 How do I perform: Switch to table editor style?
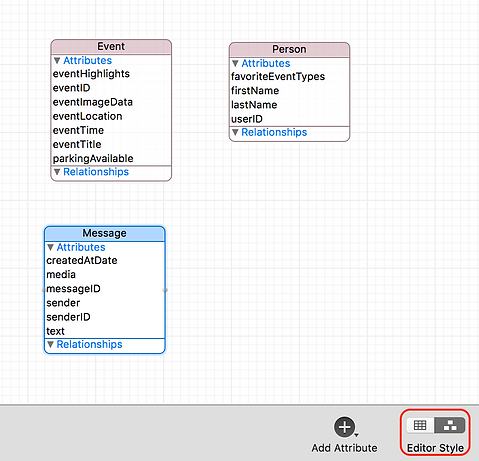(x=420, y=425)
